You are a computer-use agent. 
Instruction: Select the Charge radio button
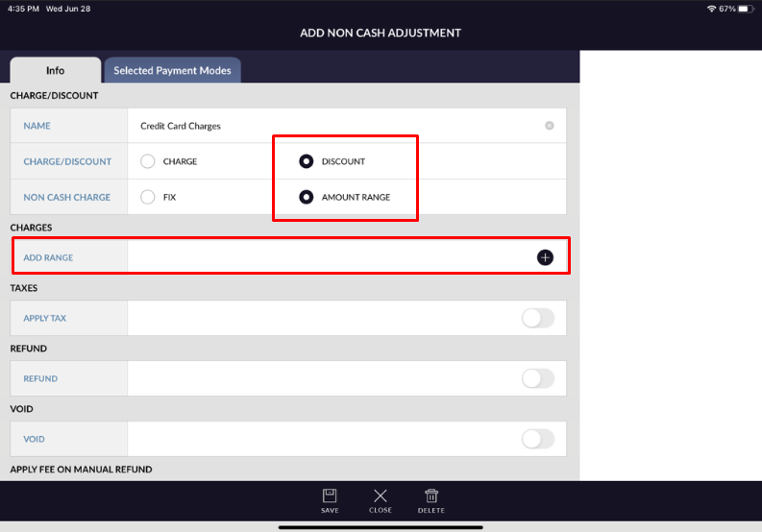[x=148, y=161]
